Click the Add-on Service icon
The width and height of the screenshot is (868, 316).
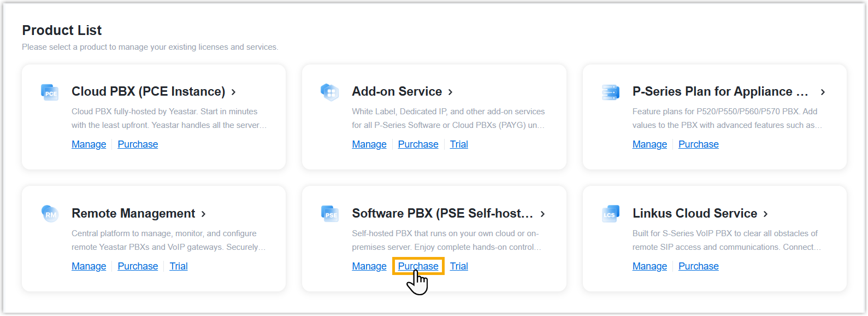point(330,92)
